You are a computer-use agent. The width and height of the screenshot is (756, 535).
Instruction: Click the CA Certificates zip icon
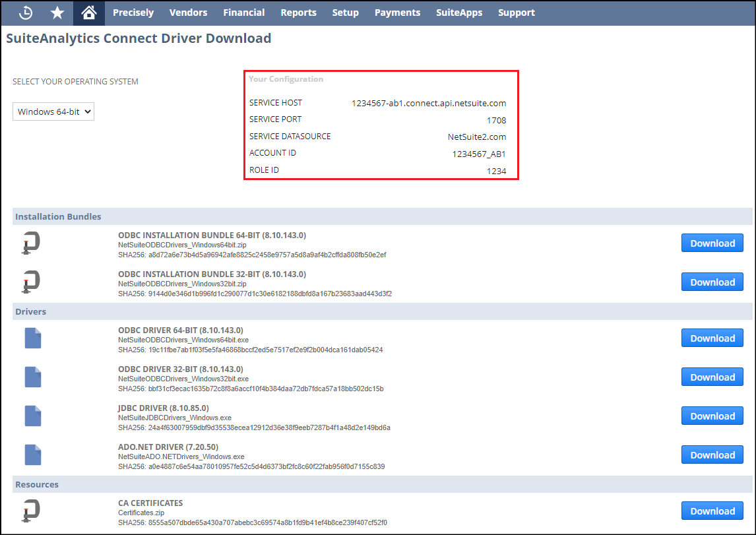(30, 511)
